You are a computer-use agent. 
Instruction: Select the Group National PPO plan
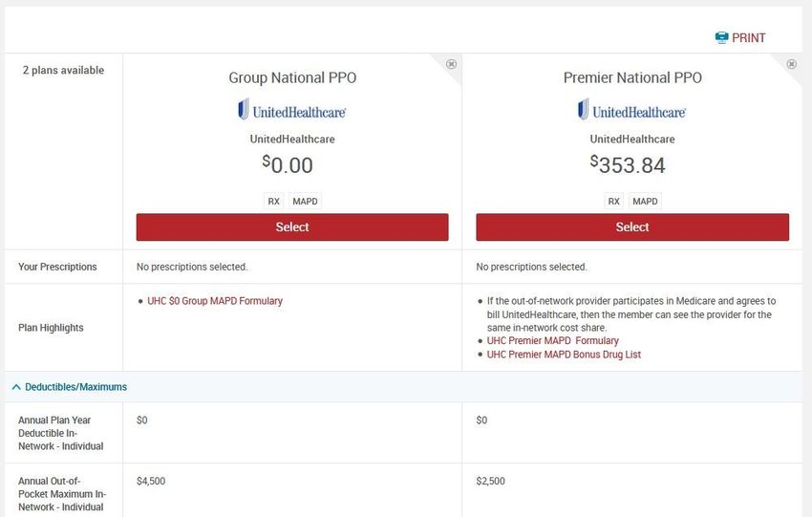(x=292, y=227)
